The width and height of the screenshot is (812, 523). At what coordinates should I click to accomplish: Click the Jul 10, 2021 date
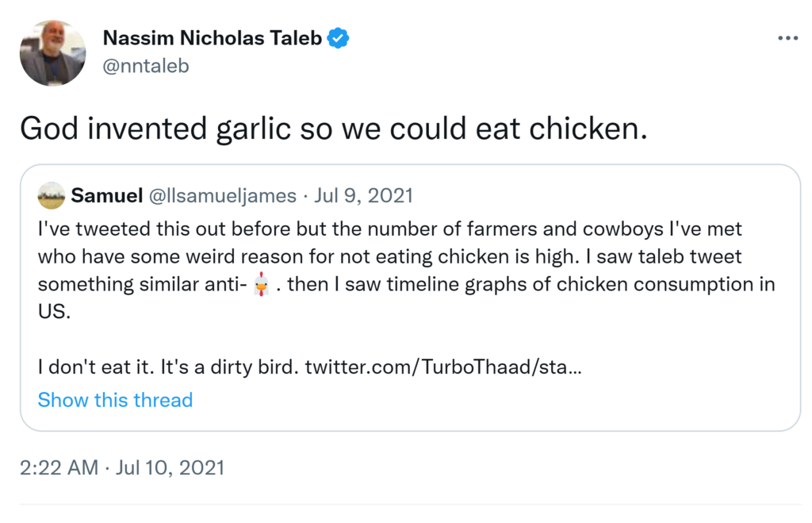[x=168, y=467]
